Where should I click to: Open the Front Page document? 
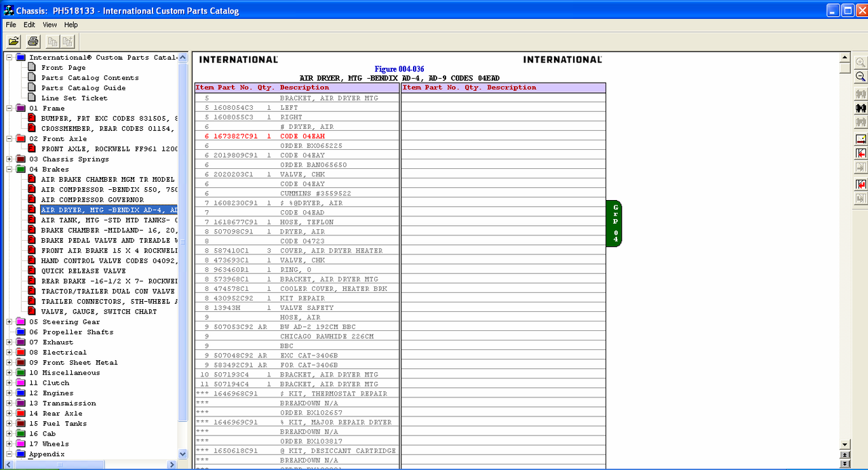(x=63, y=68)
